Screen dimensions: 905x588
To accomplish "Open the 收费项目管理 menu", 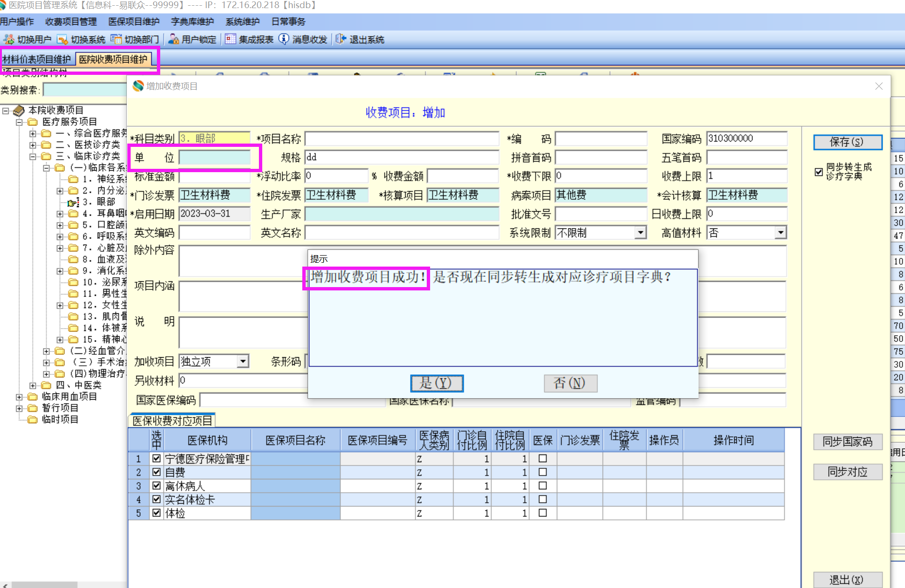I will pyautogui.click(x=71, y=21).
